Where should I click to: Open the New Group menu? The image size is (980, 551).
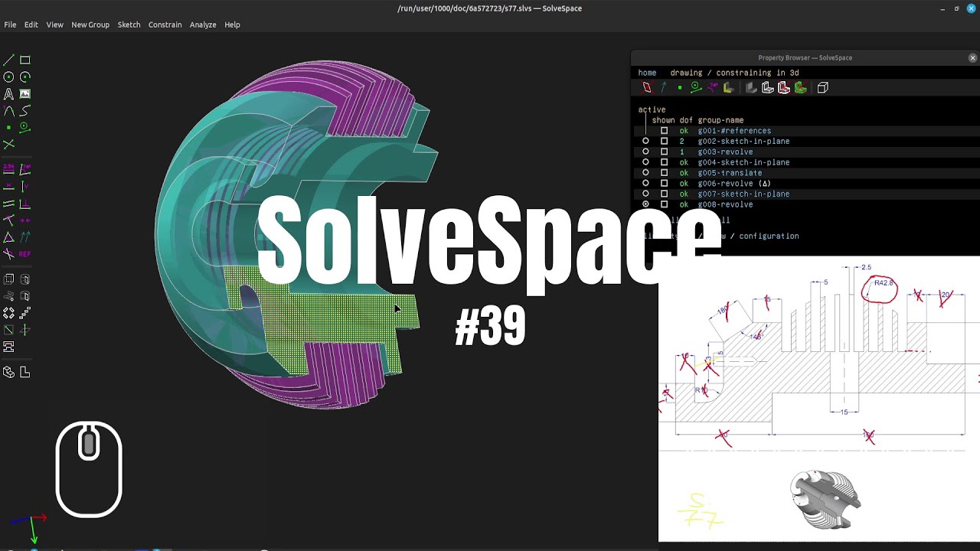(x=90, y=24)
